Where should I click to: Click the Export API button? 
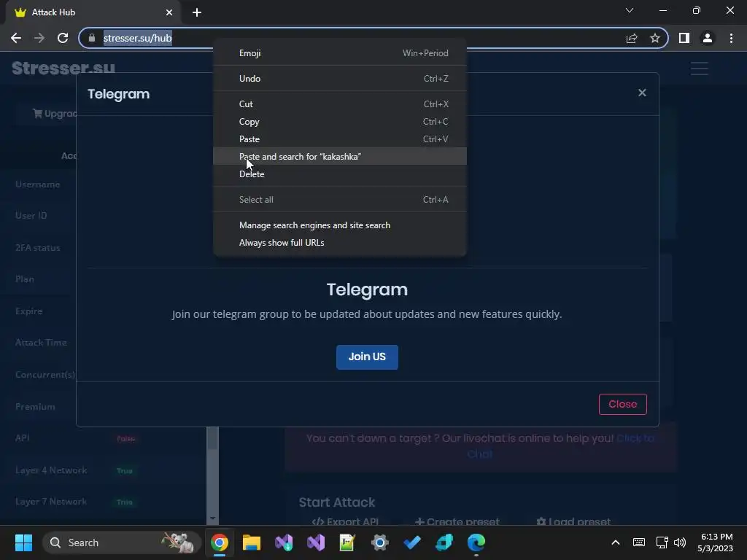click(345, 521)
